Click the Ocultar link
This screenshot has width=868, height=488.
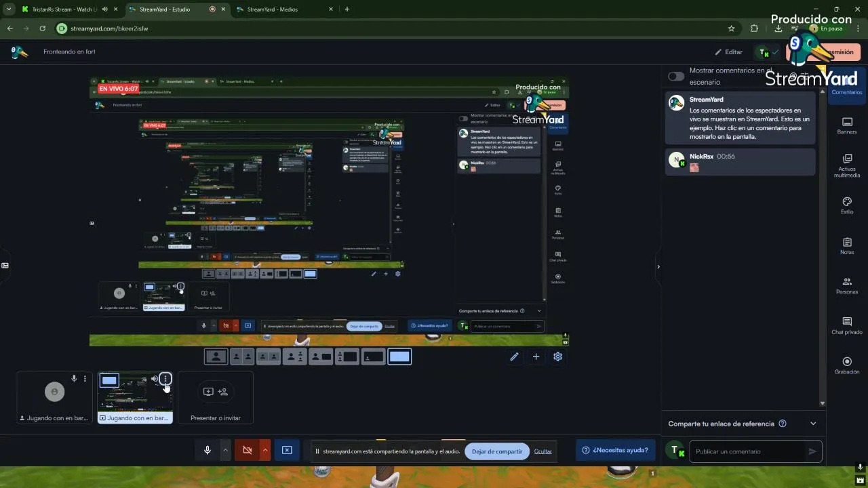click(x=543, y=451)
